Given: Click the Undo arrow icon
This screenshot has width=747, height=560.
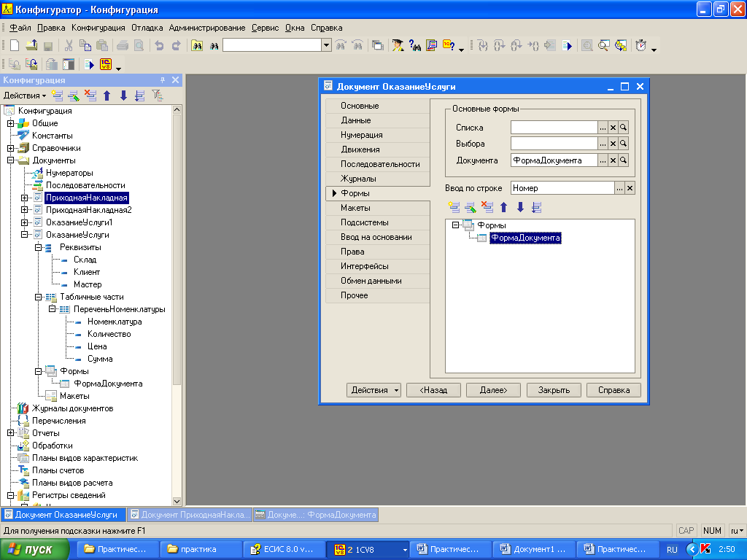Looking at the screenshot, I should pos(159,45).
